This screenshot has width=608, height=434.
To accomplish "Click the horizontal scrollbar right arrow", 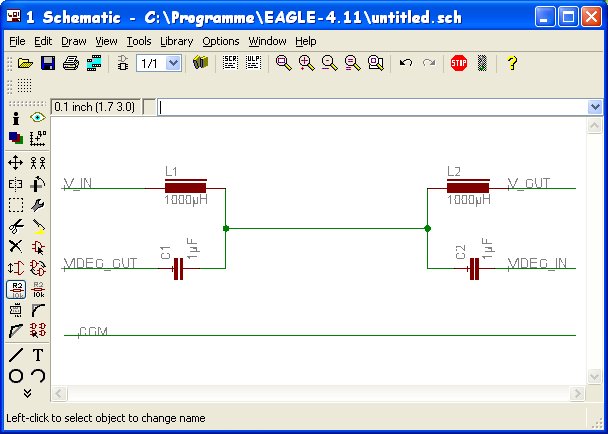I will click(577, 394).
